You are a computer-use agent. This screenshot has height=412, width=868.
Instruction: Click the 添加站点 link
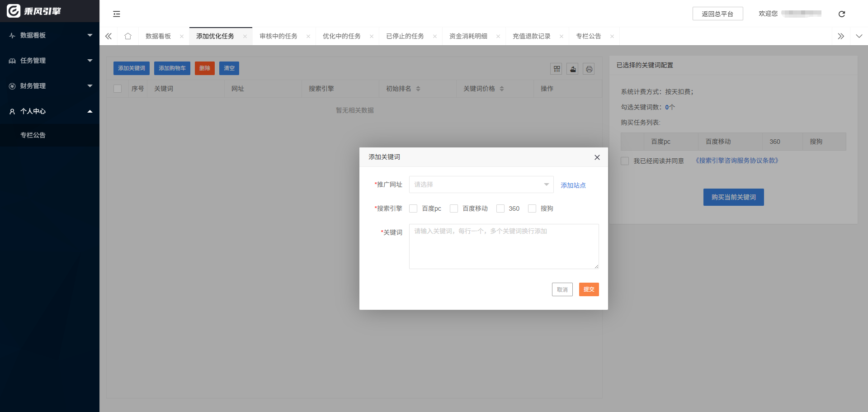pos(573,185)
